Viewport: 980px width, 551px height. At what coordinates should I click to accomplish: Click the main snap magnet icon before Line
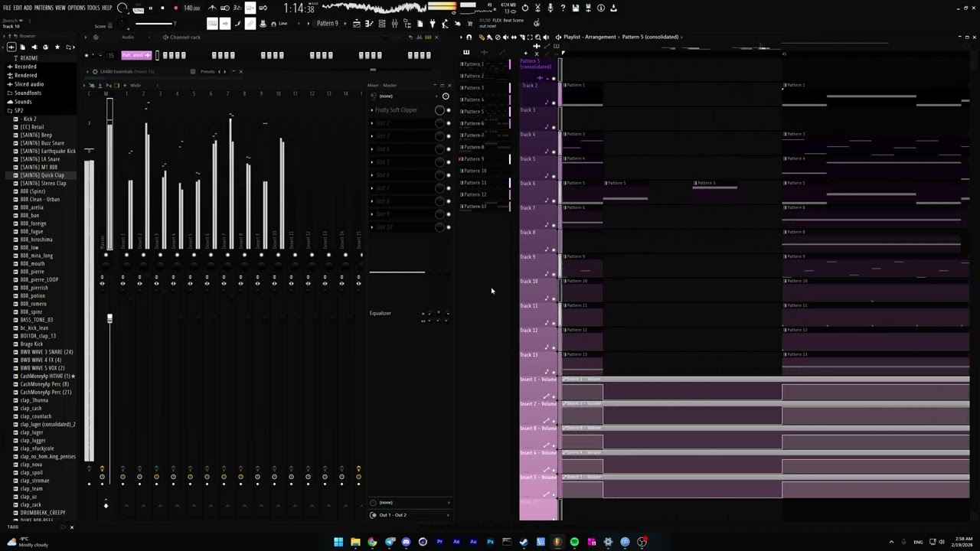pyautogui.click(x=273, y=24)
